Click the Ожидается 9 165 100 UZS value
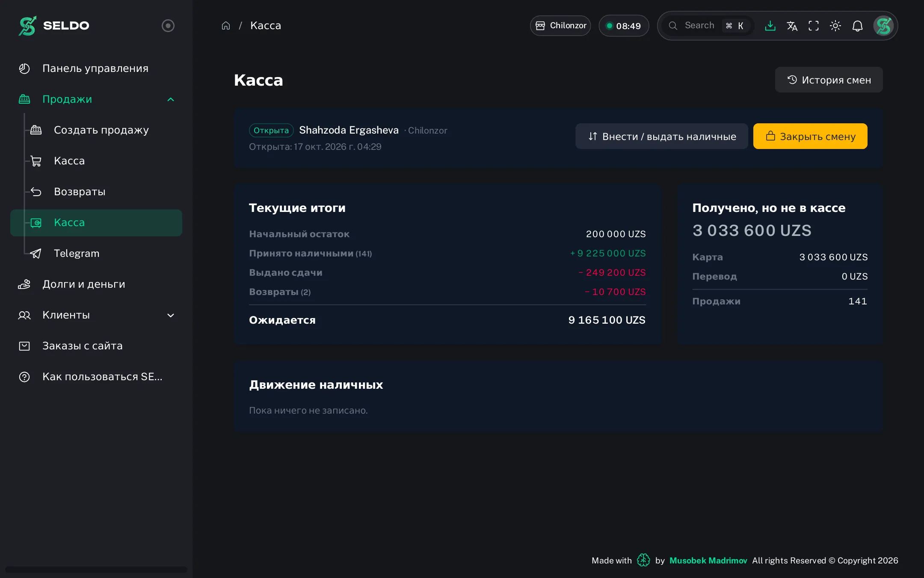The height and width of the screenshot is (578, 924). [x=607, y=320]
